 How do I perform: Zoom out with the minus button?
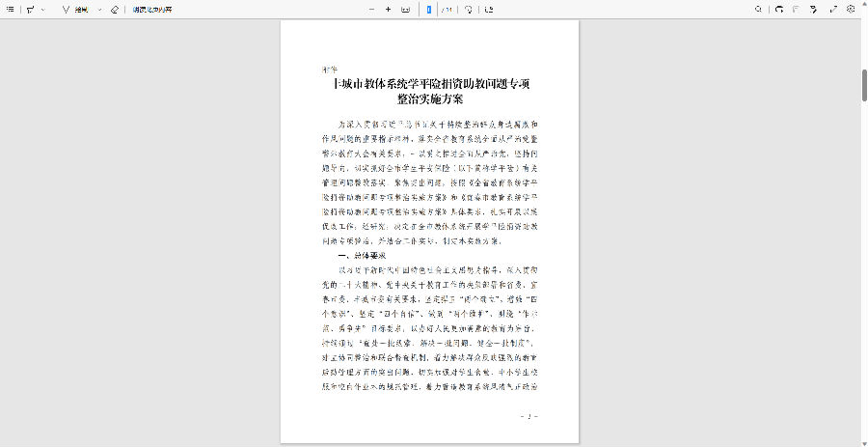[371, 10]
